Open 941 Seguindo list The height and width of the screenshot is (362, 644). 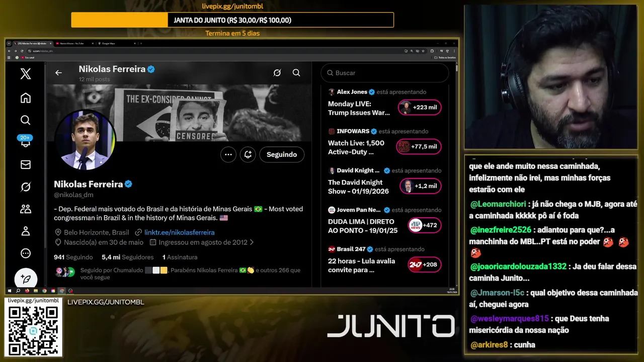point(73,257)
